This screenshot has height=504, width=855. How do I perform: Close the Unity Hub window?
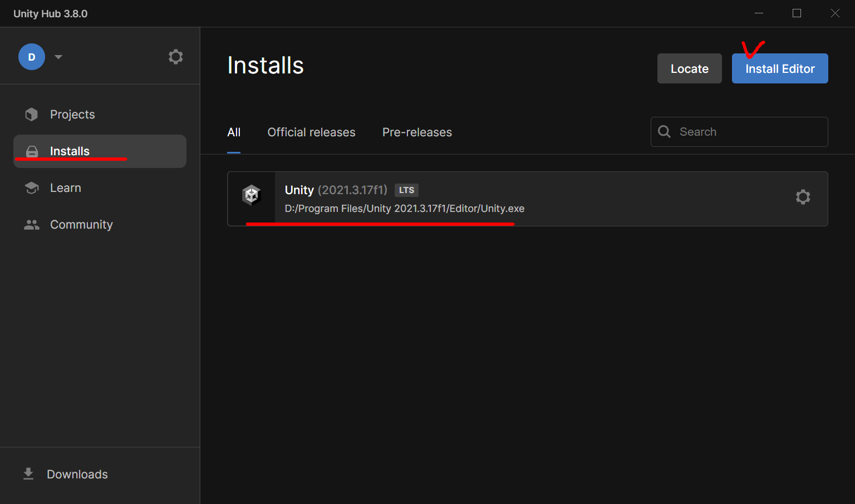(835, 13)
